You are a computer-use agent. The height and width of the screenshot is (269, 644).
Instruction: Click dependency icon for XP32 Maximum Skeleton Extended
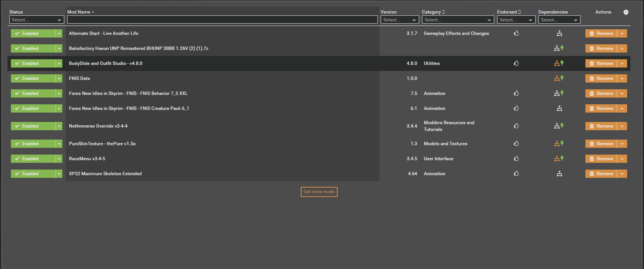click(x=559, y=174)
